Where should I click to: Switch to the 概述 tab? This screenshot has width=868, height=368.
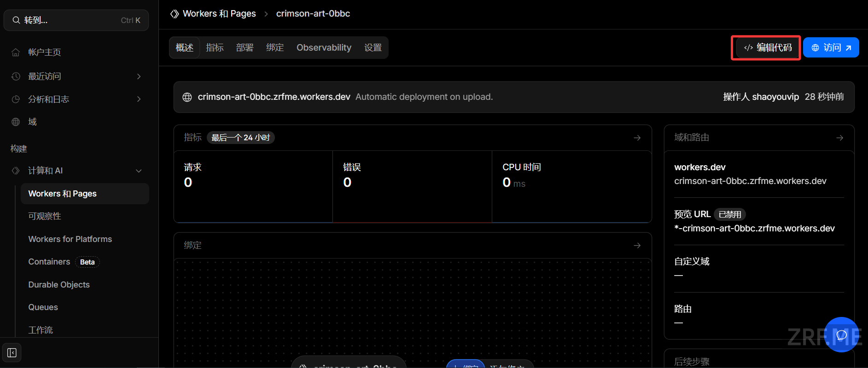185,48
